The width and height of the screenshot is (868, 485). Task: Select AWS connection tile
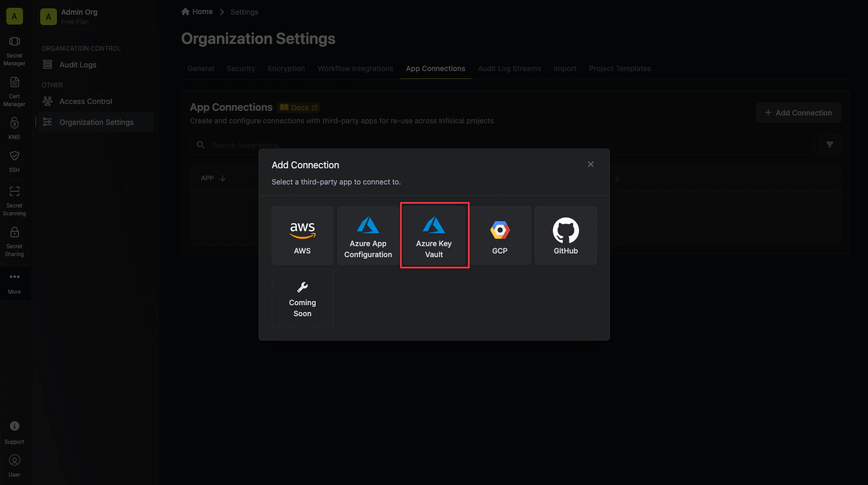click(303, 235)
